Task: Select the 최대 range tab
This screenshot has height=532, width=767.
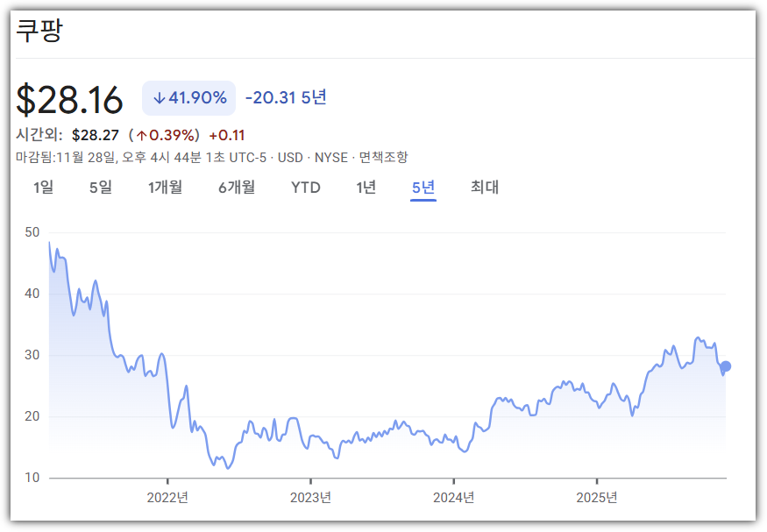Action: click(485, 188)
